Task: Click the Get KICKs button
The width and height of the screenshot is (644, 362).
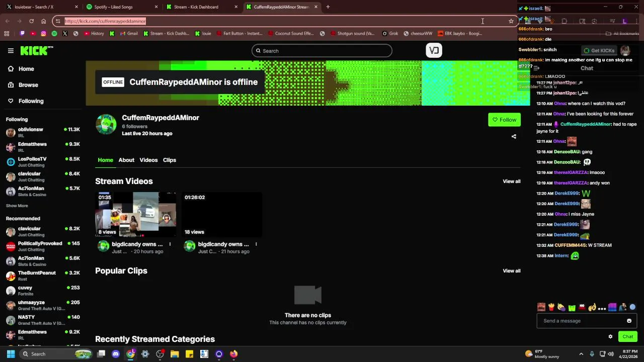Action: [x=599, y=50]
